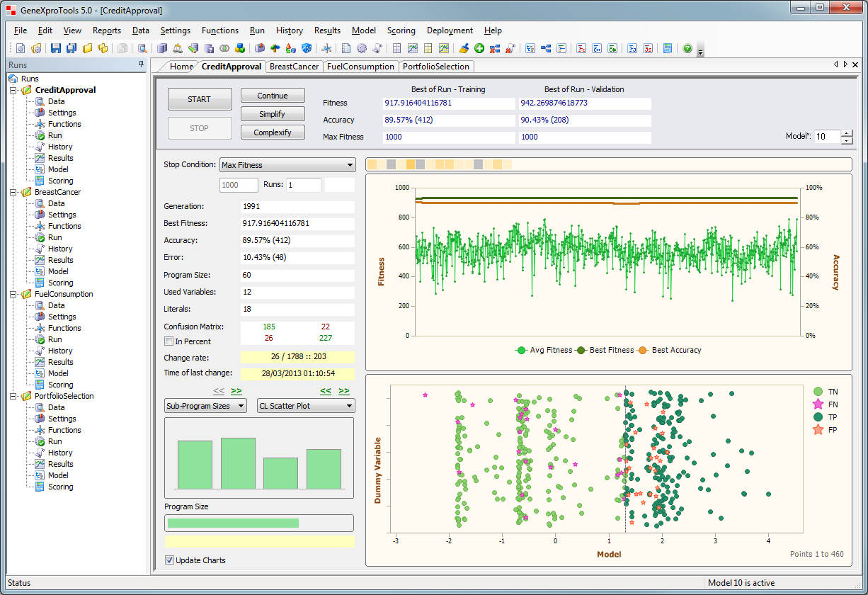Image resolution: width=868 pixels, height=595 pixels.
Task: Click the blue dice toolbar icon
Action: point(307,48)
